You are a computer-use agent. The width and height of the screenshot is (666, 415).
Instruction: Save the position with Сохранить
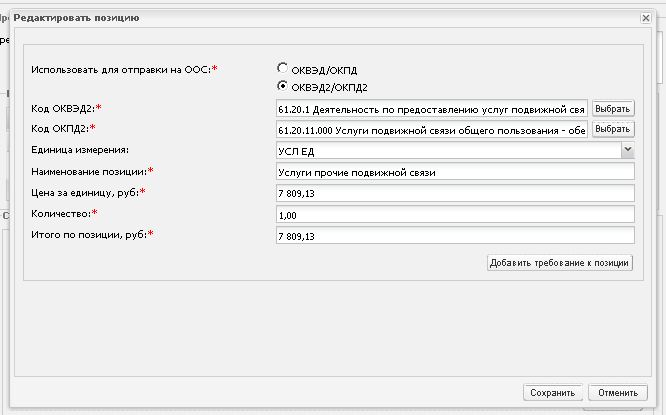coord(553,393)
